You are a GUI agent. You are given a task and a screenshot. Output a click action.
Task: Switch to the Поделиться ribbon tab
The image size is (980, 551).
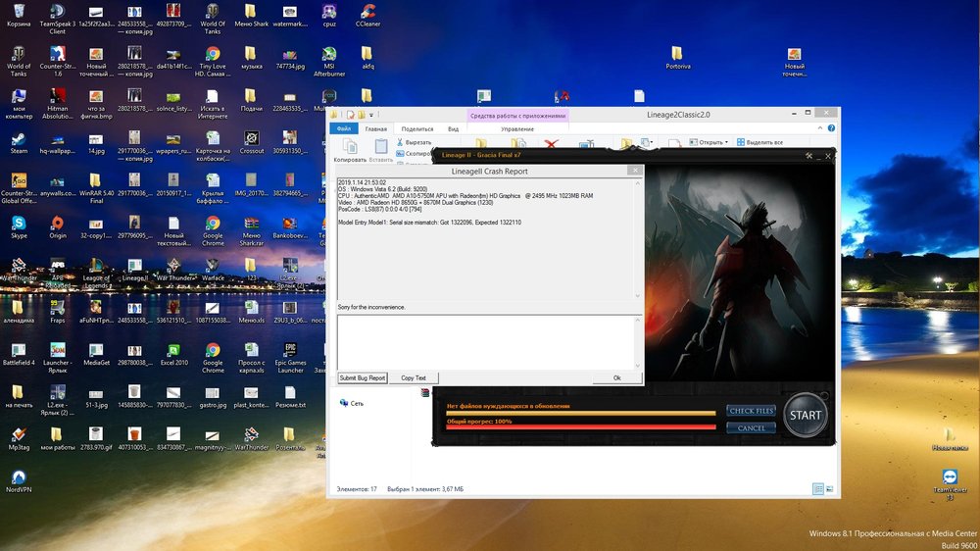click(x=416, y=128)
